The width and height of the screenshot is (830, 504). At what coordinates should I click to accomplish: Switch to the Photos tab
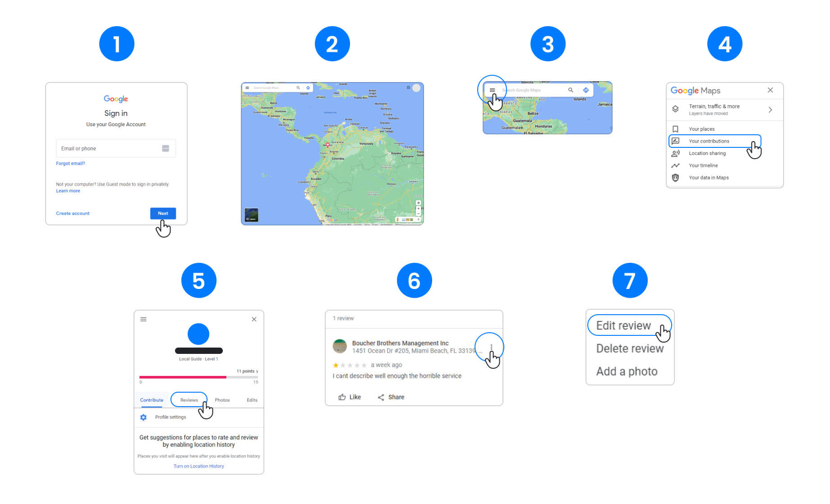[x=222, y=400]
